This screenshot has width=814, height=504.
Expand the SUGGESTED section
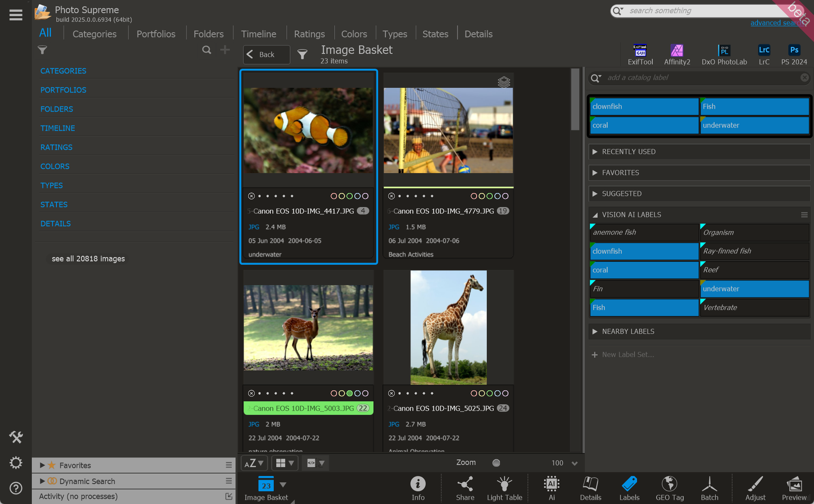point(699,193)
